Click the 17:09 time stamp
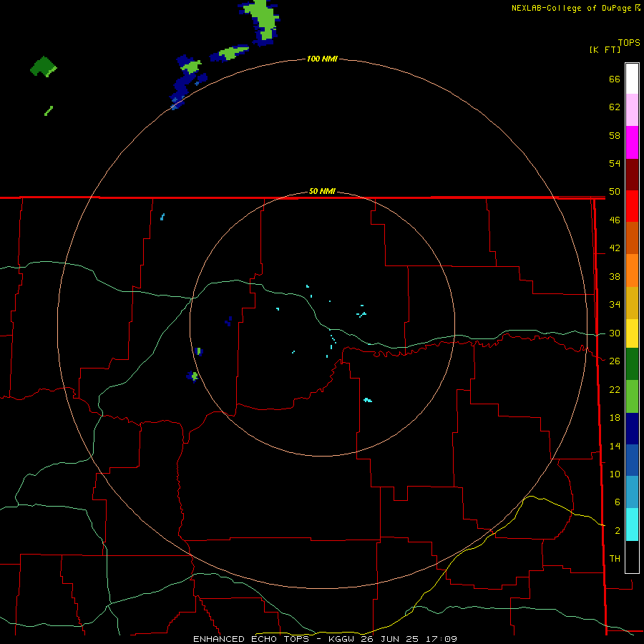This screenshot has width=644, height=644. click(441, 639)
